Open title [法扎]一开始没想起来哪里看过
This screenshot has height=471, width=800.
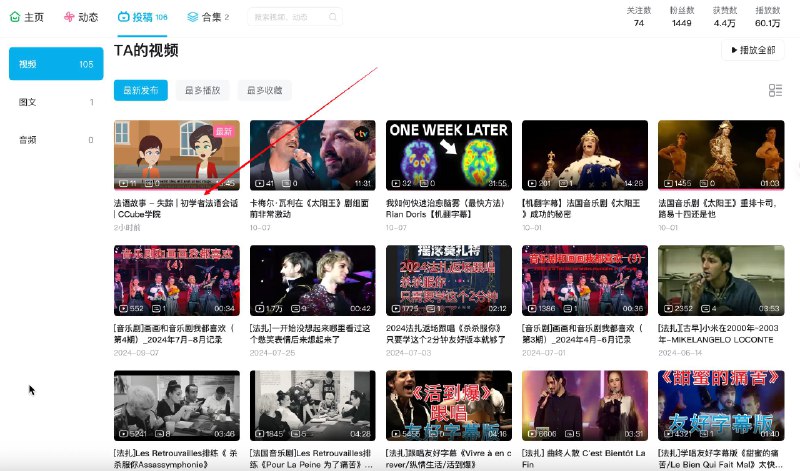pos(310,334)
